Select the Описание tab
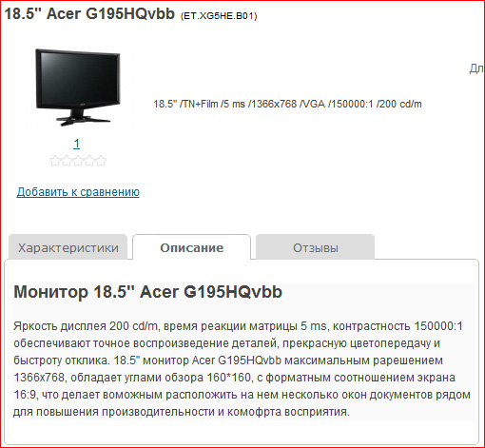This screenshot has width=485, height=448. pos(191,247)
